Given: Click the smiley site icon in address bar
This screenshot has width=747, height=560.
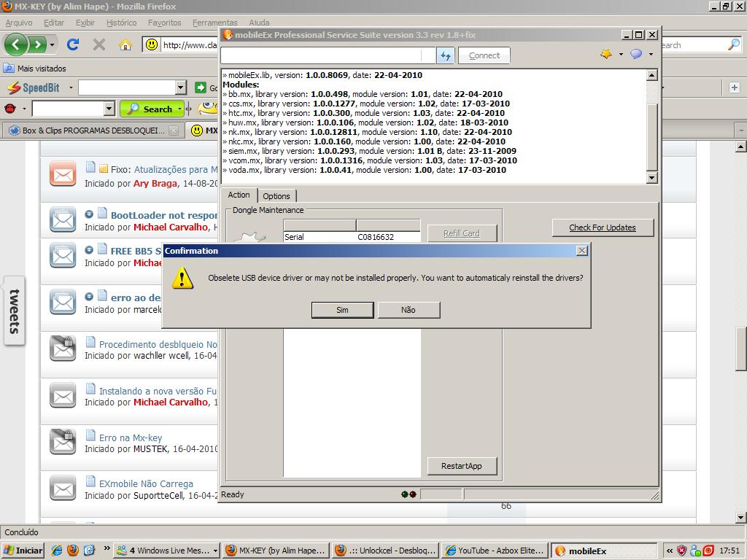Looking at the screenshot, I should 152,44.
